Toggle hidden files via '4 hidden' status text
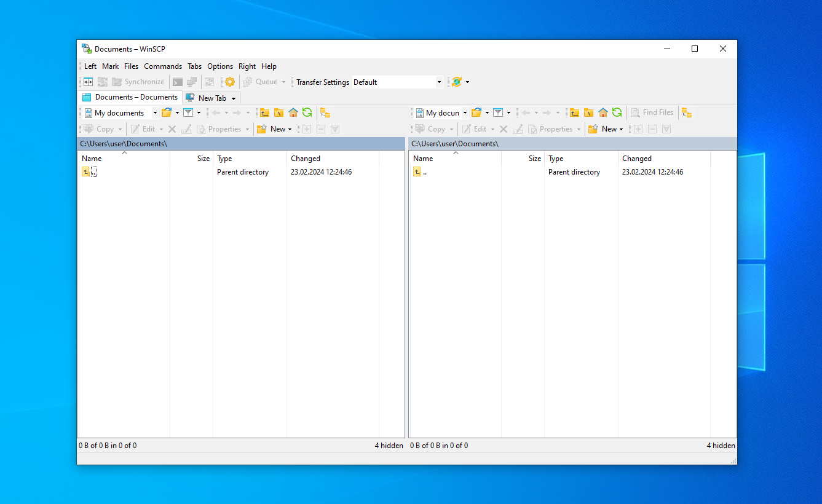The width and height of the screenshot is (822, 504). [389, 445]
